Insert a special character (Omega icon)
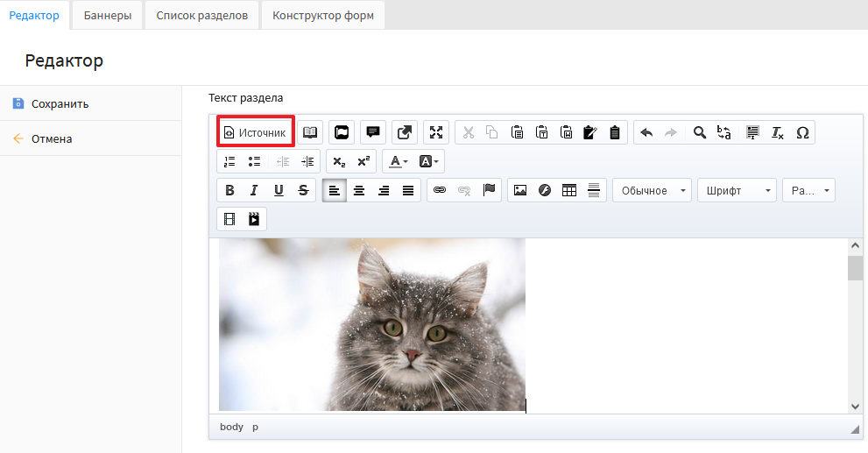Image resolution: width=868 pixels, height=453 pixels. (x=802, y=132)
